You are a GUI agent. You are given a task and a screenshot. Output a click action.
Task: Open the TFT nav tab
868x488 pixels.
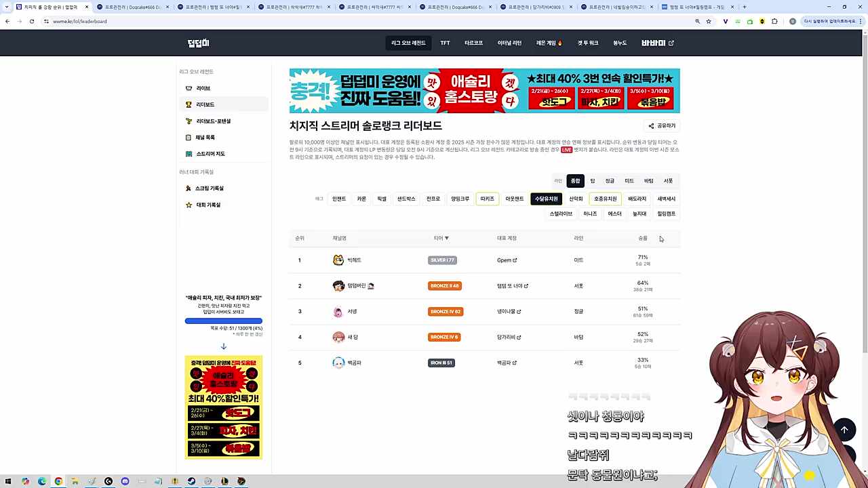[445, 43]
